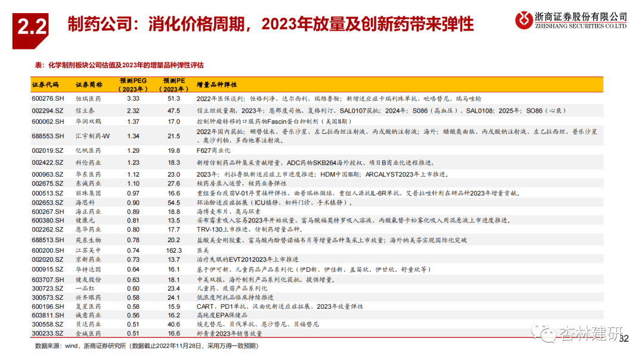Select stock code 002020.SZ
The width and height of the screenshot is (644, 362).
tap(48, 259)
